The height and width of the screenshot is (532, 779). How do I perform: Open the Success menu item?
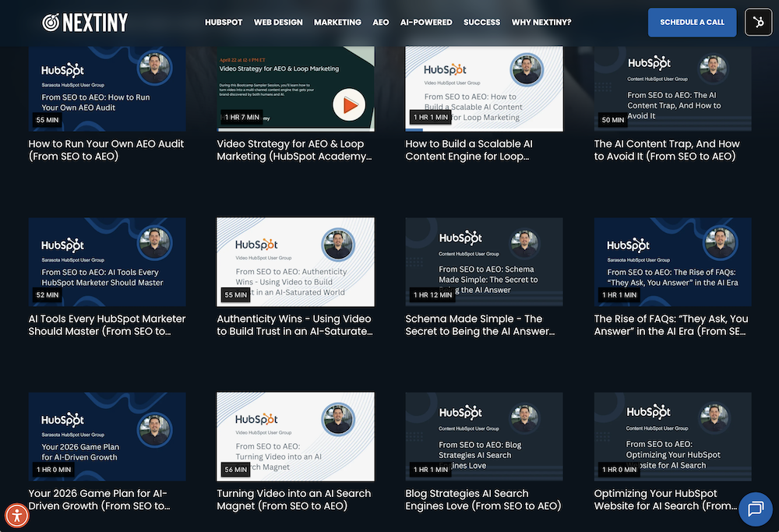pyautogui.click(x=482, y=23)
